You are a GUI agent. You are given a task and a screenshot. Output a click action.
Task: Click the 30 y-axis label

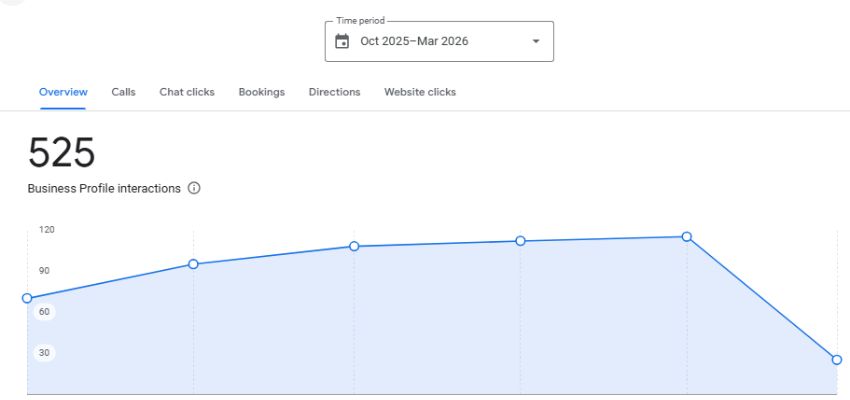coord(45,352)
